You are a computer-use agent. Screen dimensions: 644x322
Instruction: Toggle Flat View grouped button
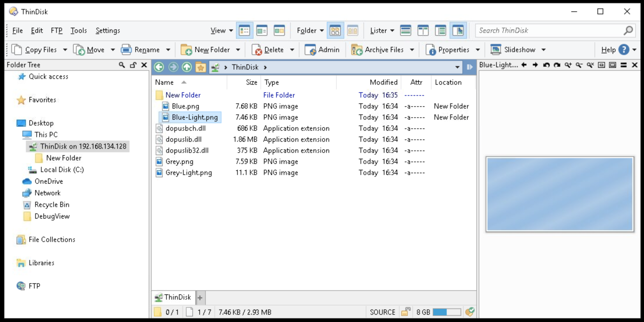[335, 31]
